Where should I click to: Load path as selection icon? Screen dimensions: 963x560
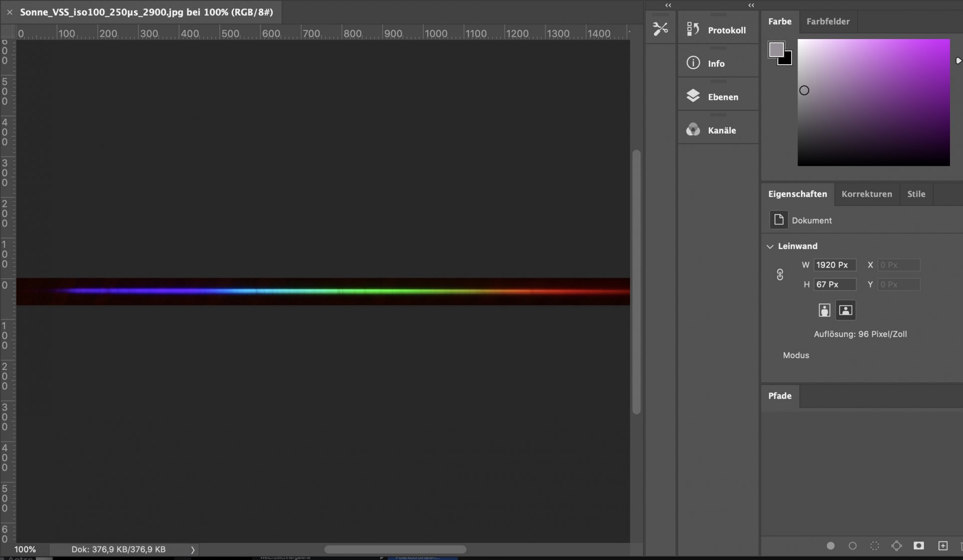tap(874, 545)
